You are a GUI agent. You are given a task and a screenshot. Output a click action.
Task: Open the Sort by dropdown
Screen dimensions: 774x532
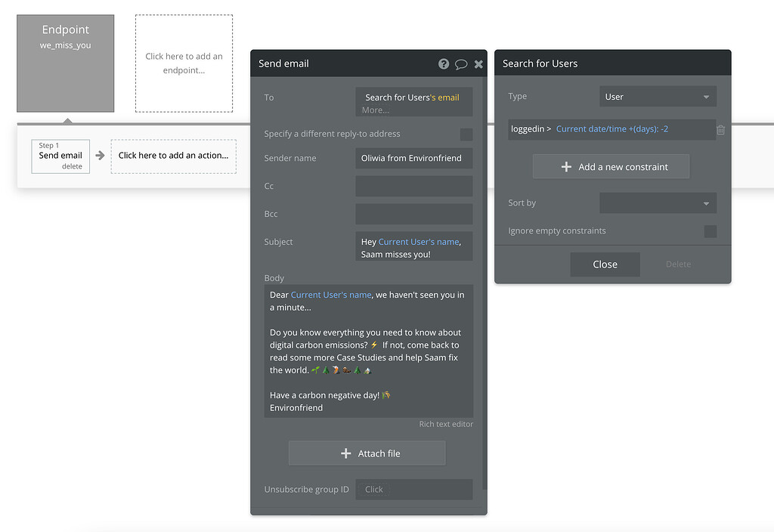[x=658, y=203]
